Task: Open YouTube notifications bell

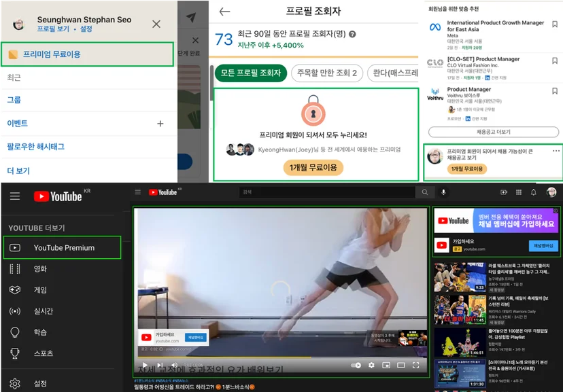Action: click(534, 192)
